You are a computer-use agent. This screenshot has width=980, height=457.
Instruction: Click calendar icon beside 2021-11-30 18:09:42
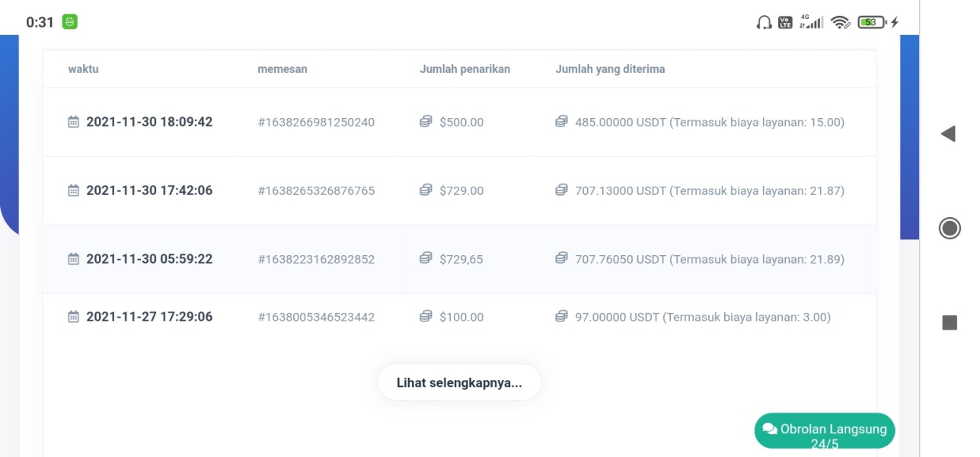tap(74, 122)
